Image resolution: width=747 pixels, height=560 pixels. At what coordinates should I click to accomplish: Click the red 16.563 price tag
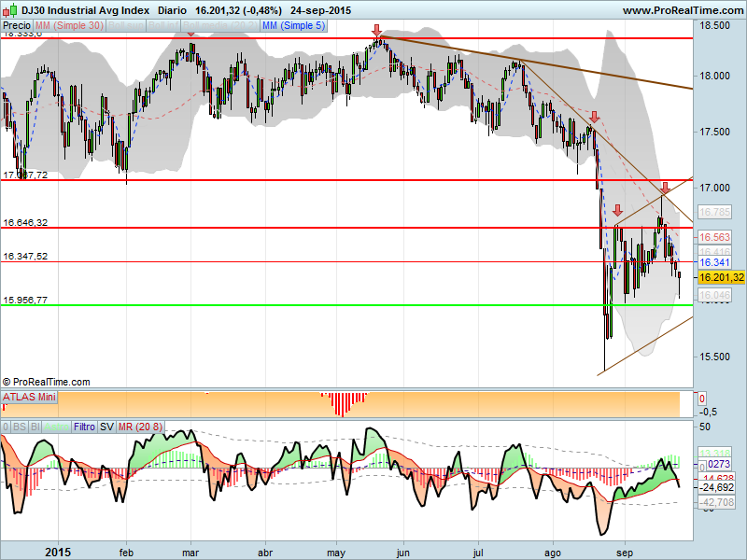pyautogui.click(x=714, y=237)
